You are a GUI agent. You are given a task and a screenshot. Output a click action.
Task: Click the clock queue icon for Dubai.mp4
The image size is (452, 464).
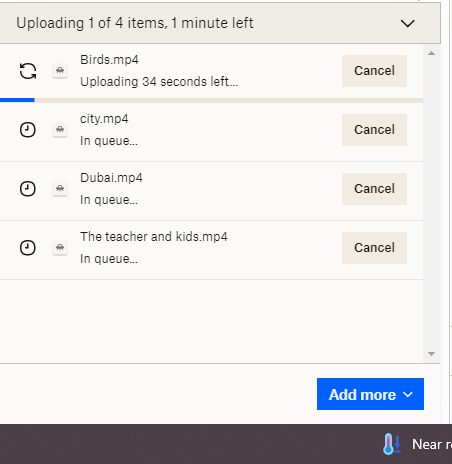tap(28, 189)
